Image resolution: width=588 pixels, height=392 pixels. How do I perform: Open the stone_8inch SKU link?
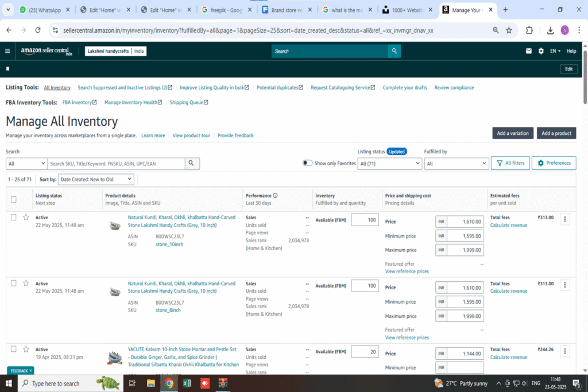168,311
